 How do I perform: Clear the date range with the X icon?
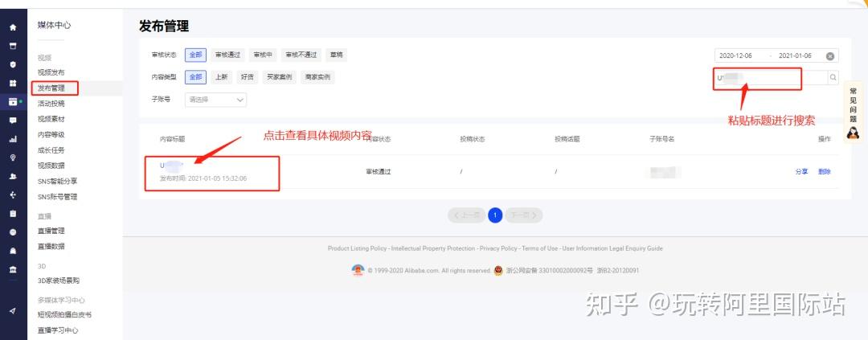pyautogui.click(x=829, y=56)
